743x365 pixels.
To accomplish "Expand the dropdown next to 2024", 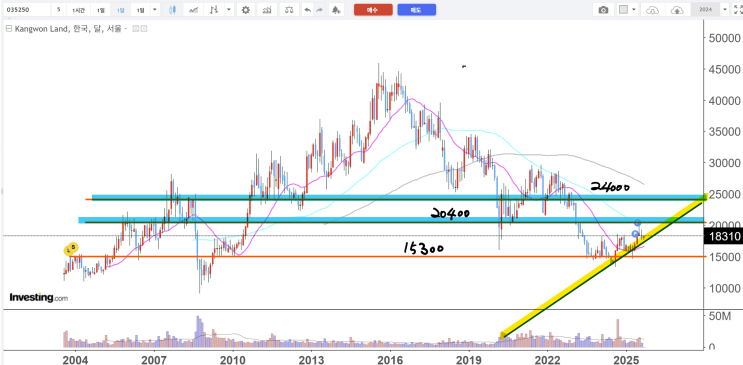I will click(725, 9).
